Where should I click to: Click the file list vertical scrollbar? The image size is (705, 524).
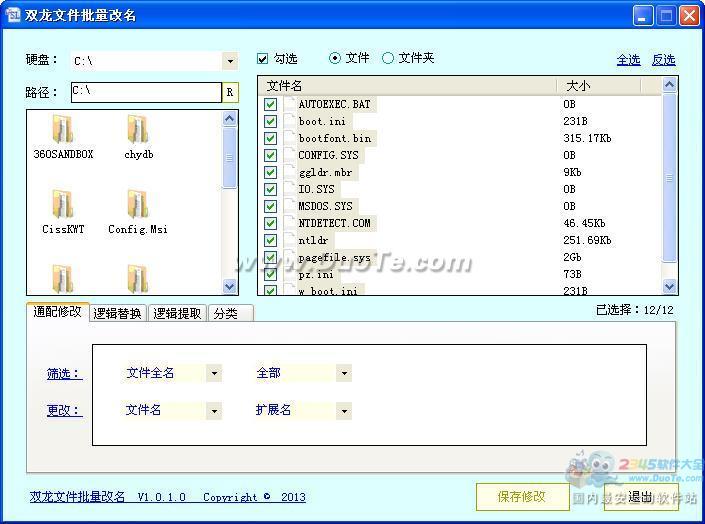(x=669, y=180)
